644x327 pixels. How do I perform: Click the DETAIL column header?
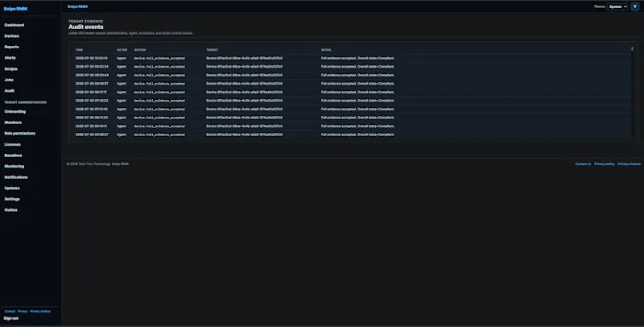(326, 50)
